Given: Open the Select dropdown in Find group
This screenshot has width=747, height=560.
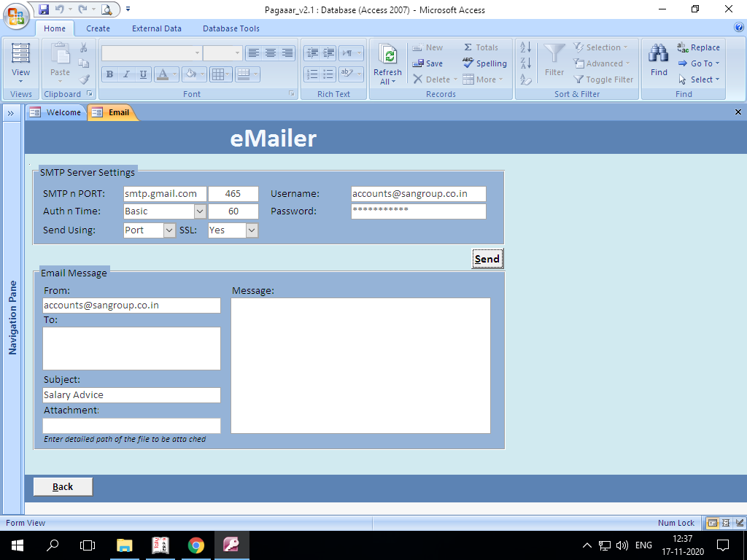Looking at the screenshot, I should [698, 79].
